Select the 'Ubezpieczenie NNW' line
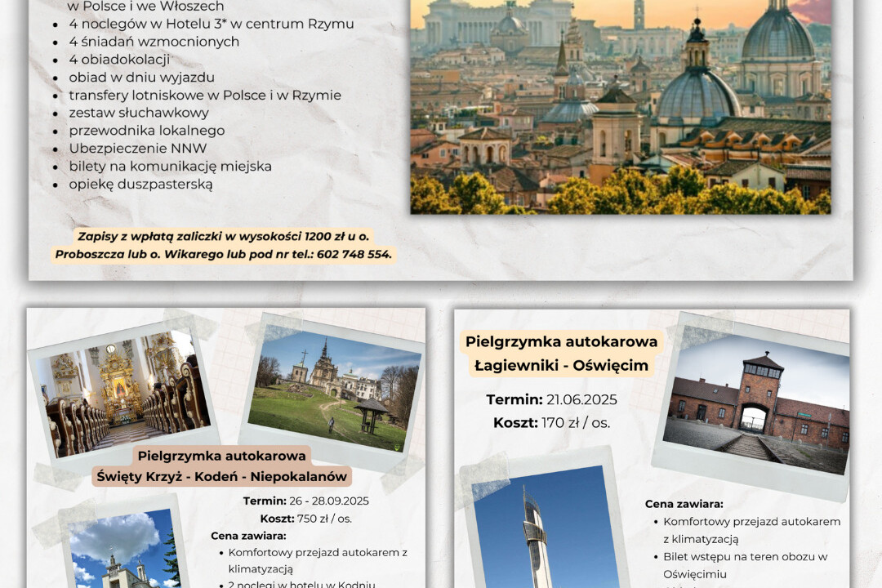Screen dimensions: 882x588 (138, 149)
